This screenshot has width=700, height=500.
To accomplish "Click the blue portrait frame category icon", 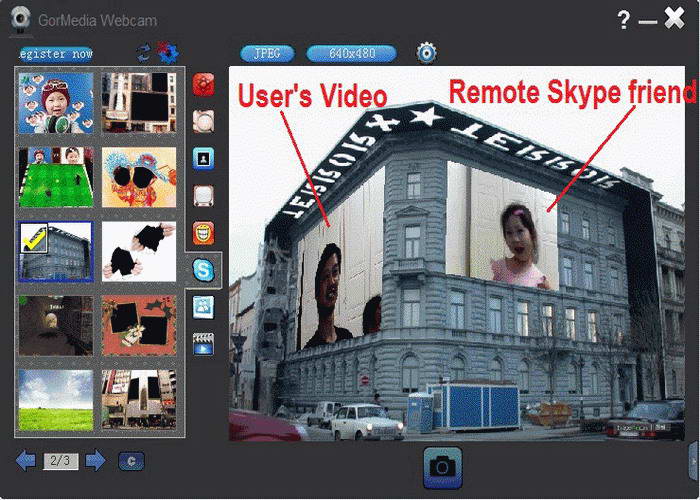I will [x=203, y=158].
